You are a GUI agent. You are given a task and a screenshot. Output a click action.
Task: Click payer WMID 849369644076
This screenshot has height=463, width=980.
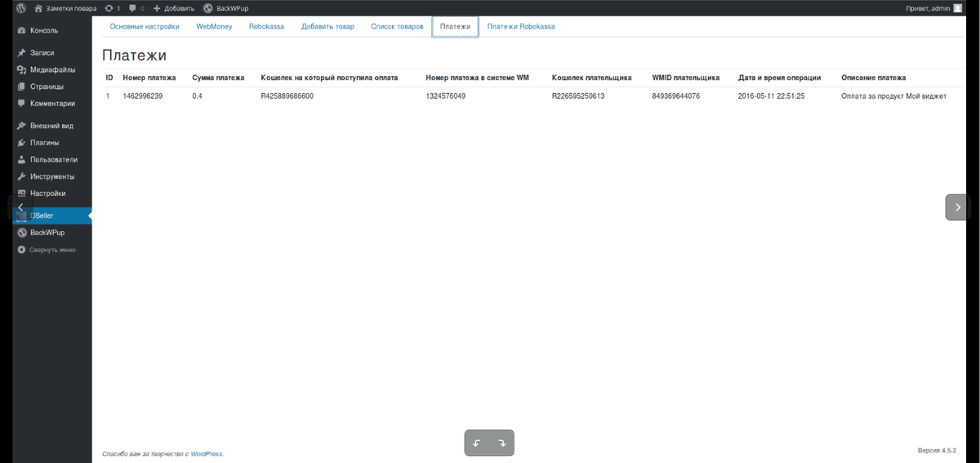pyautogui.click(x=676, y=96)
